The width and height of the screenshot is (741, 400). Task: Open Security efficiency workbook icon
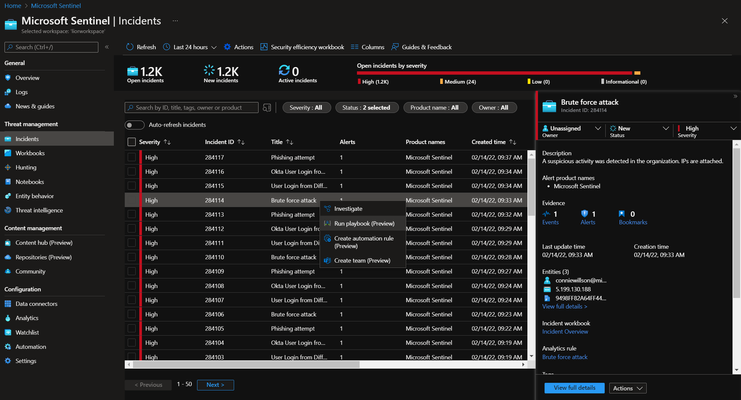click(x=264, y=47)
